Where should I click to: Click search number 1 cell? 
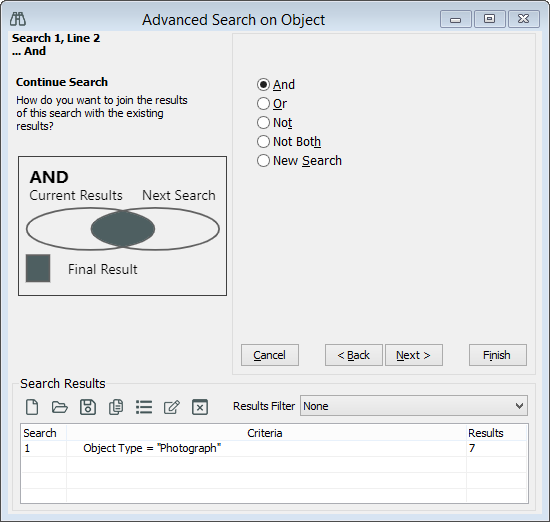tap(43, 448)
